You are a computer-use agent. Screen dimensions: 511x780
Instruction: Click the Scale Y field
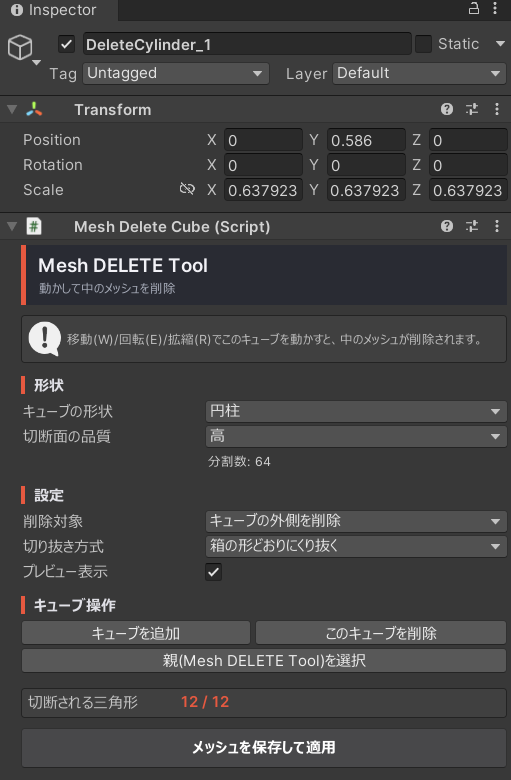point(366,190)
